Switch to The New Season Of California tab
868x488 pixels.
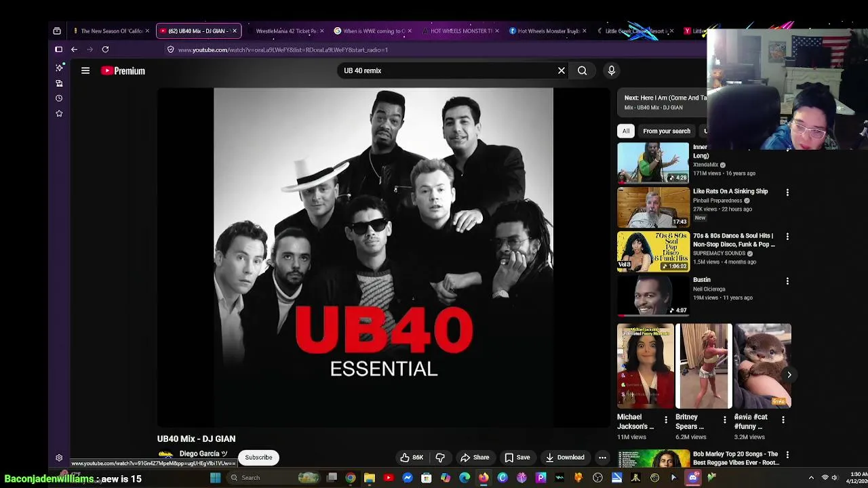111,30
